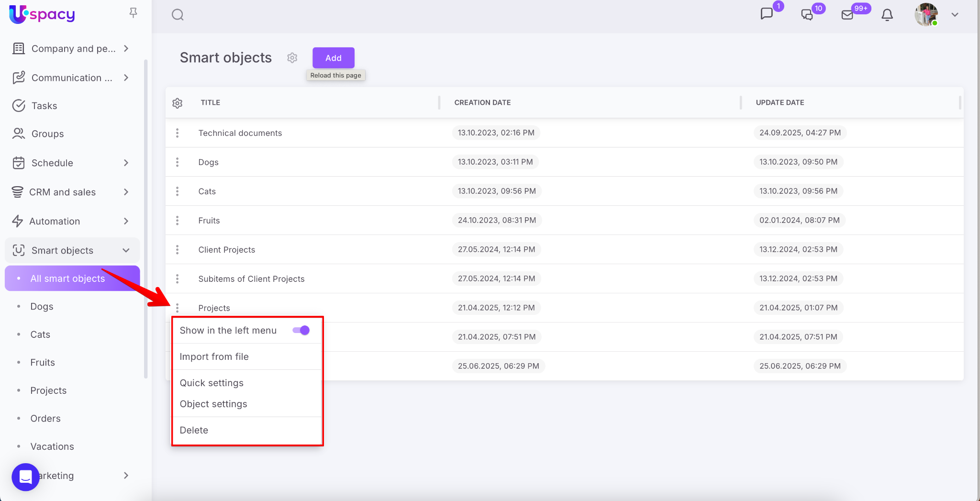Image resolution: width=980 pixels, height=501 pixels.
Task: Open email inbox with 99+ badge
Action: pos(847,15)
